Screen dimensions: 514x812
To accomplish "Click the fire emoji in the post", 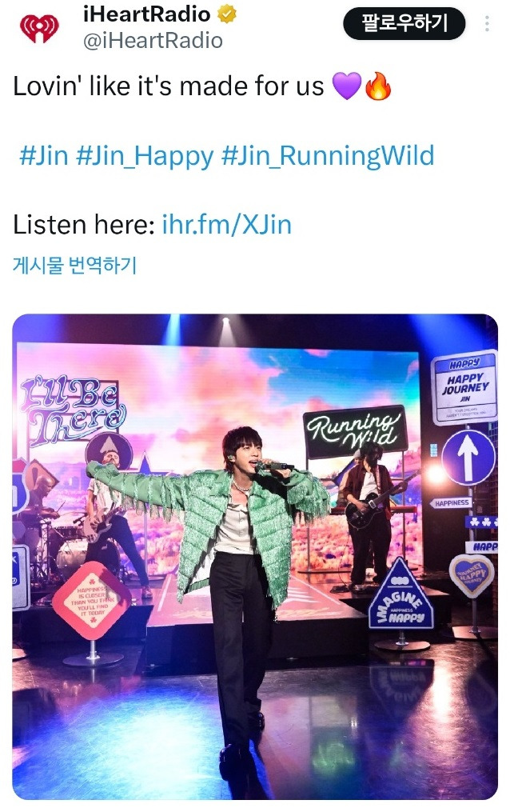I will point(378,86).
